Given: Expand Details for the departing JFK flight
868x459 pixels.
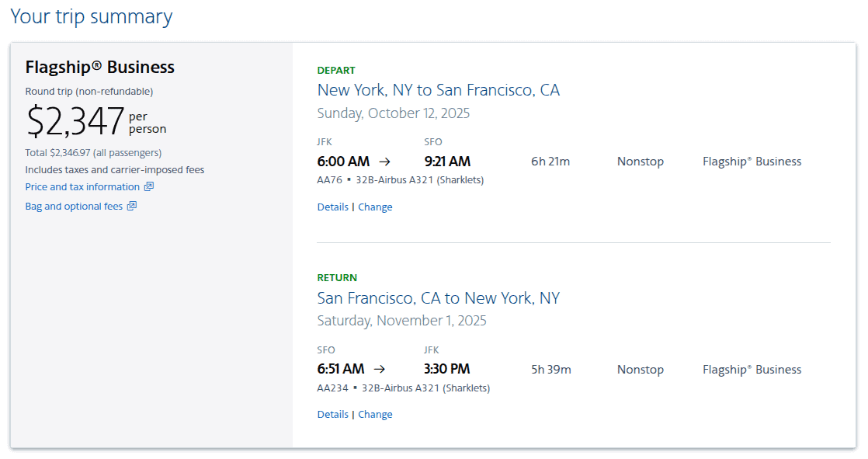Looking at the screenshot, I should pyautogui.click(x=332, y=207).
